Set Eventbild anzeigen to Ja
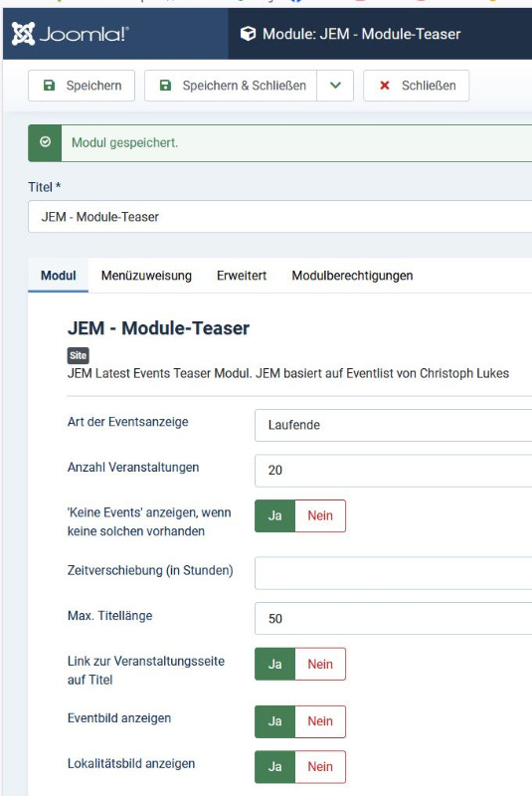This screenshot has height=796, width=532. point(274,721)
